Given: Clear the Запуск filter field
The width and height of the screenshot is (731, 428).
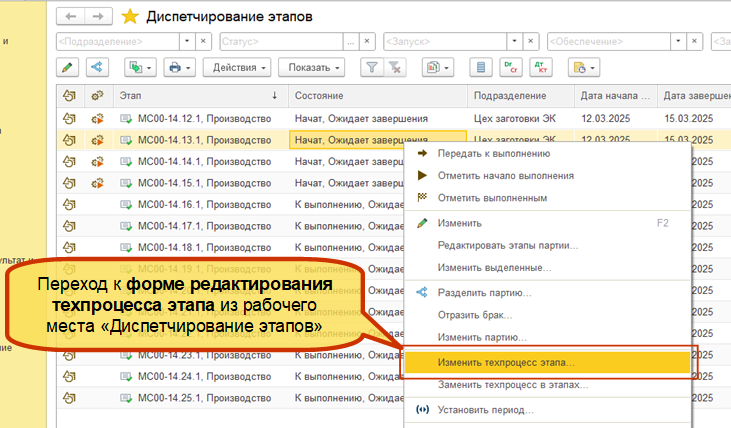Looking at the screenshot, I should 531,41.
